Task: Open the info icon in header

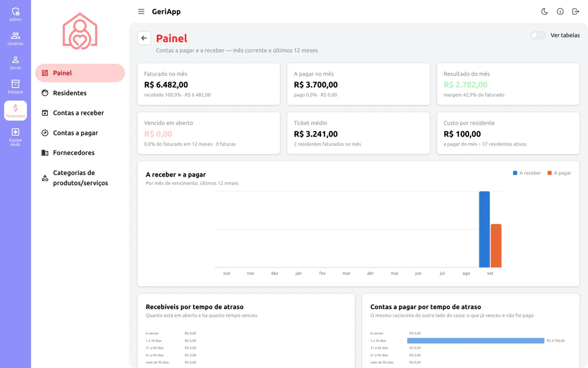Action: (560, 12)
